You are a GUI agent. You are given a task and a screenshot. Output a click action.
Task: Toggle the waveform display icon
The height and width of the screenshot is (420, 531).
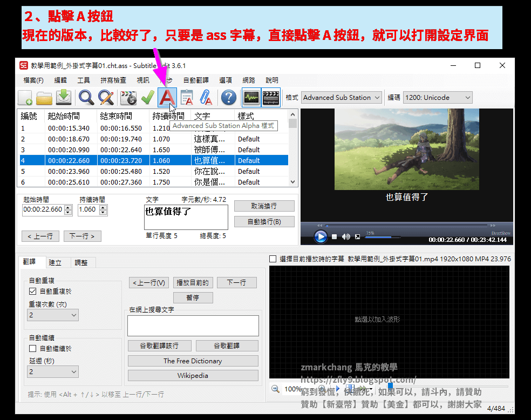click(250, 98)
